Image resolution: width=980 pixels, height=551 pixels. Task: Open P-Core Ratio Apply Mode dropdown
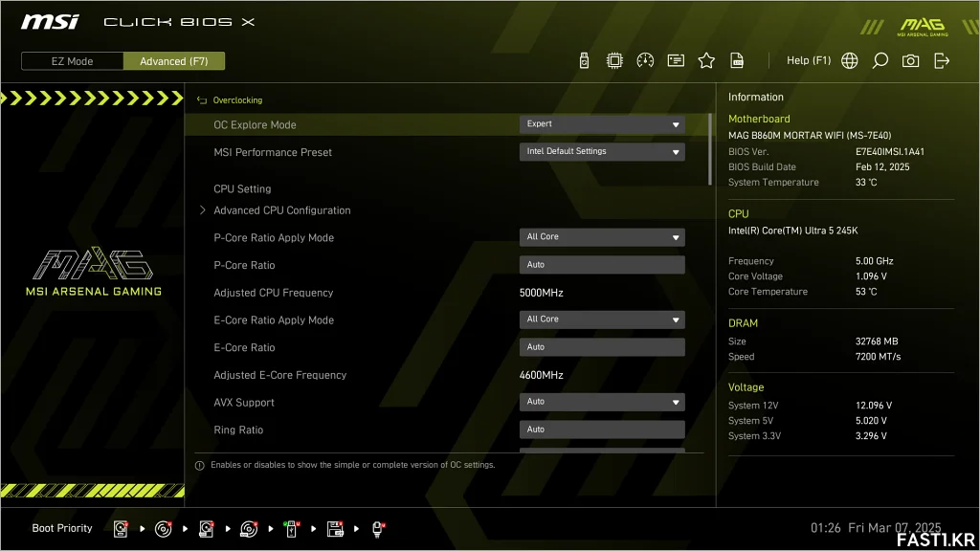(602, 237)
